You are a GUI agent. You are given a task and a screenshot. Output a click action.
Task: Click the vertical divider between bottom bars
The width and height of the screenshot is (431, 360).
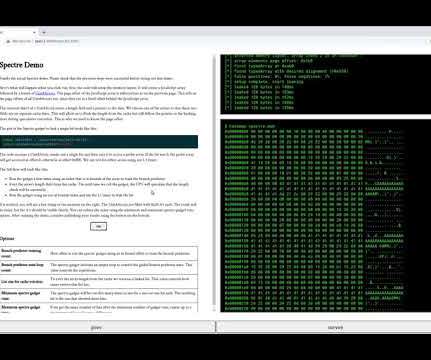216,327
